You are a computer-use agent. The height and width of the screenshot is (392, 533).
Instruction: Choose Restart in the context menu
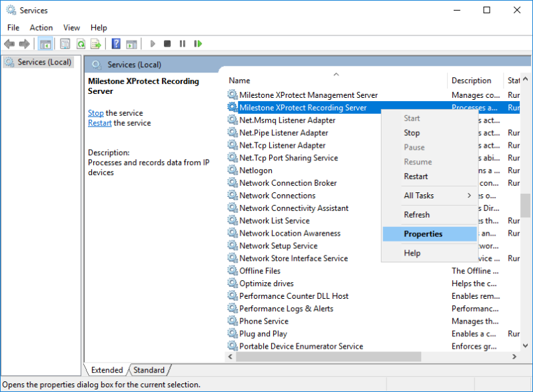tap(430, 176)
